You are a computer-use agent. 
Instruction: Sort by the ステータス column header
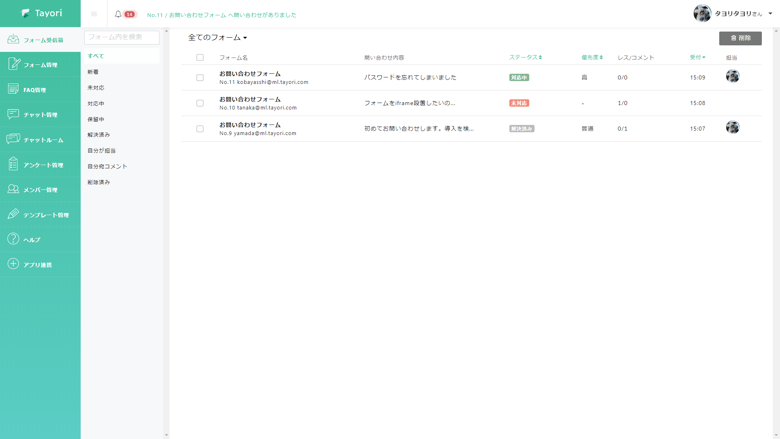click(525, 58)
